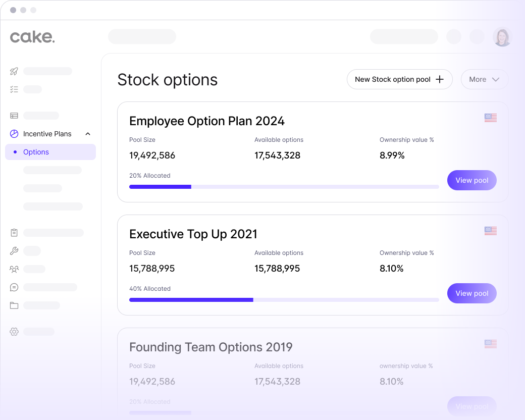Select Options in the sidebar navigation
The width and height of the screenshot is (525, 420).
(36, 152)
